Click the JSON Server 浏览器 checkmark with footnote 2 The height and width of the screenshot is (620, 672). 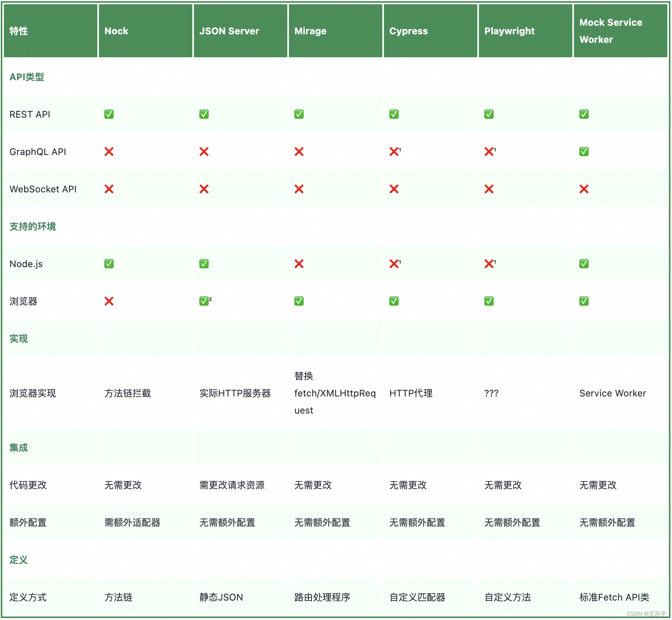(206, 301)
